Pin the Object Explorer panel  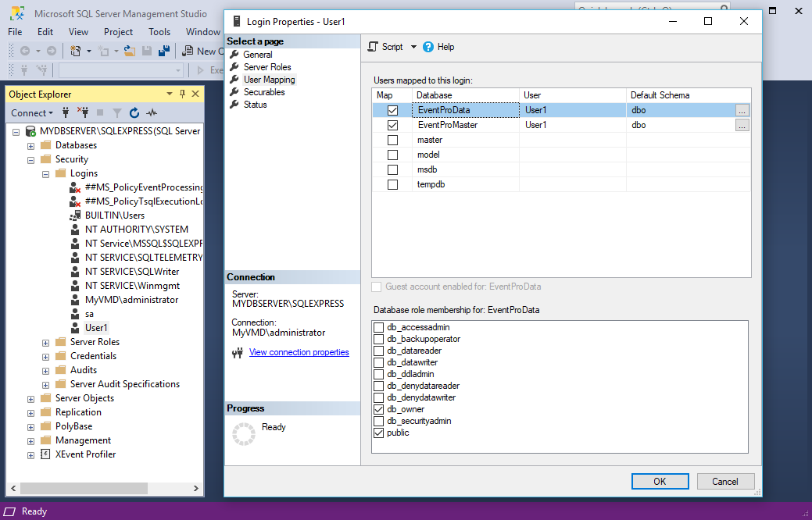(x=182, y=94)
